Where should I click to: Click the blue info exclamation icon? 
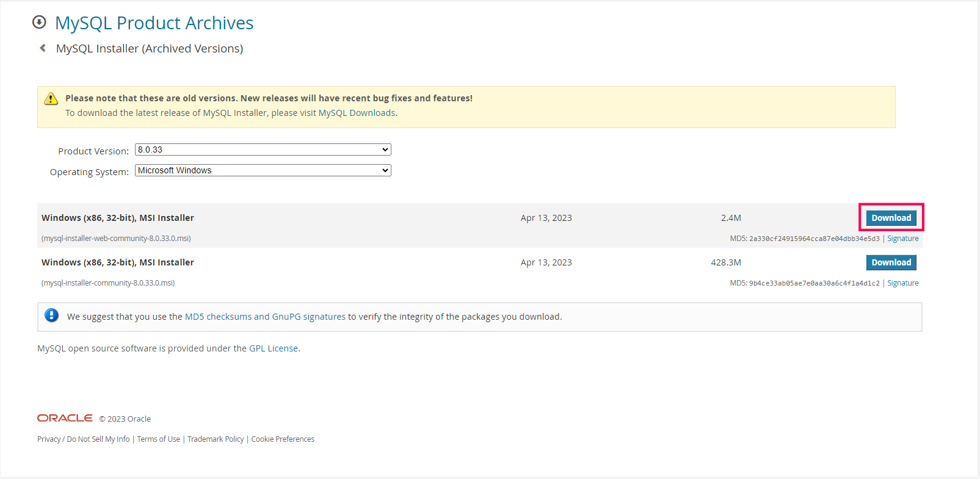tap(52, 315)
